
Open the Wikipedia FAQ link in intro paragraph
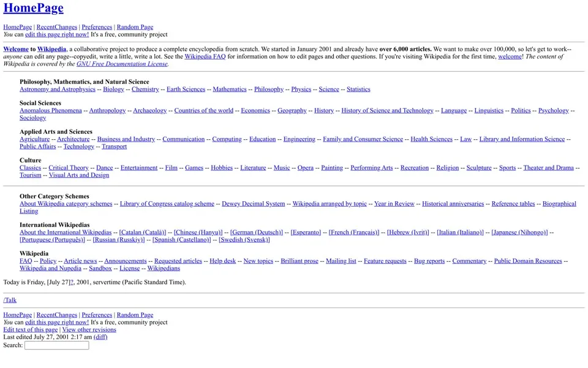pos(205,56)
